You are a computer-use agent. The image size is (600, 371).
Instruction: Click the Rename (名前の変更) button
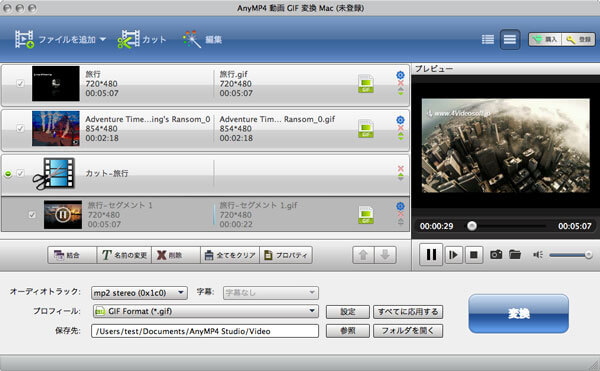[x=124, y=255]
